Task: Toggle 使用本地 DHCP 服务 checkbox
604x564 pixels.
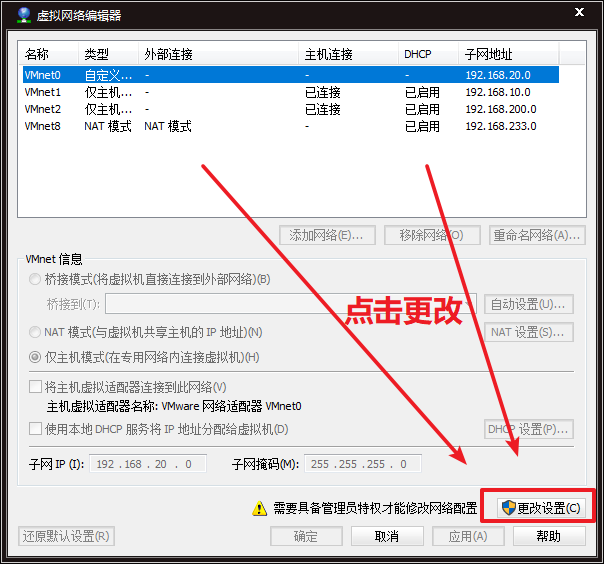Action: pyautogui.click(x=35, y=428)
